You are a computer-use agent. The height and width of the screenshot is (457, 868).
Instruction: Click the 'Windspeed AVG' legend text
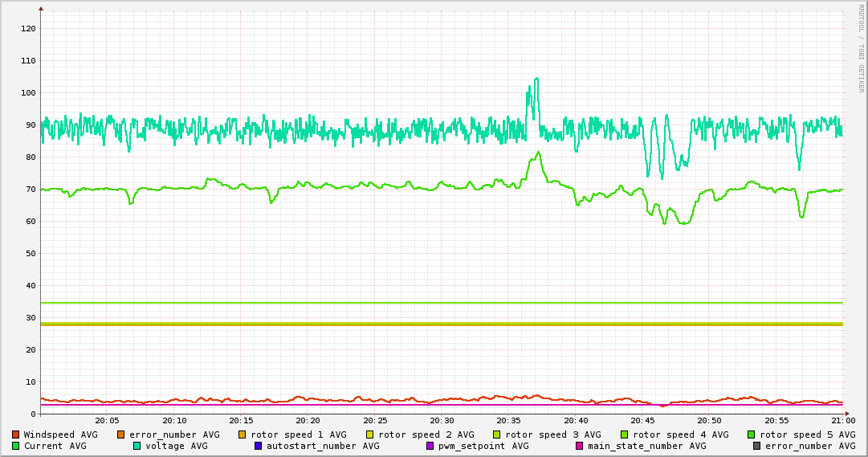pyautogui.click(x=60, y=435)
